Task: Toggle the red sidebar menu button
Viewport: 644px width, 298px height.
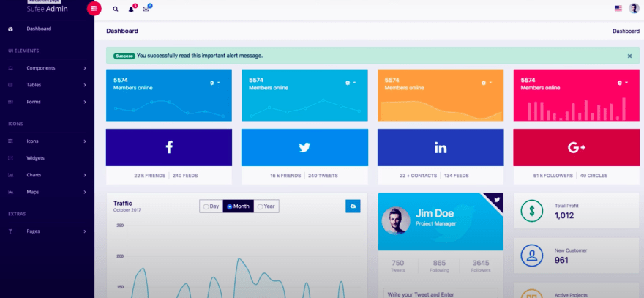Action: (x=94, y=8)
